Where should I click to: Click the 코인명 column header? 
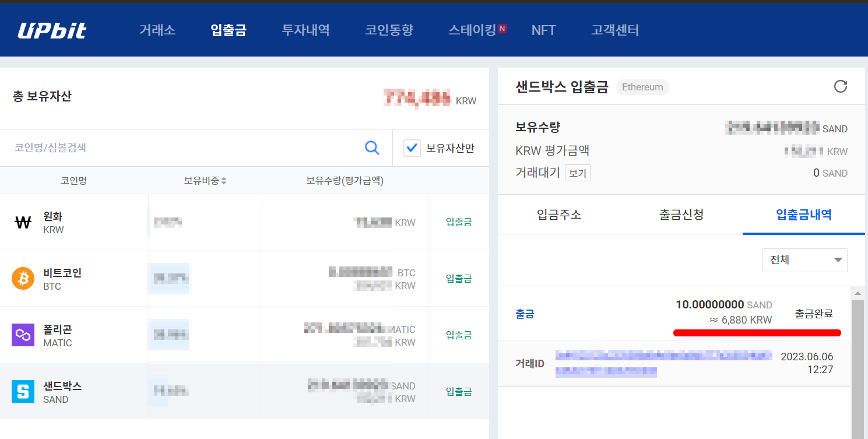pos(74,181)
